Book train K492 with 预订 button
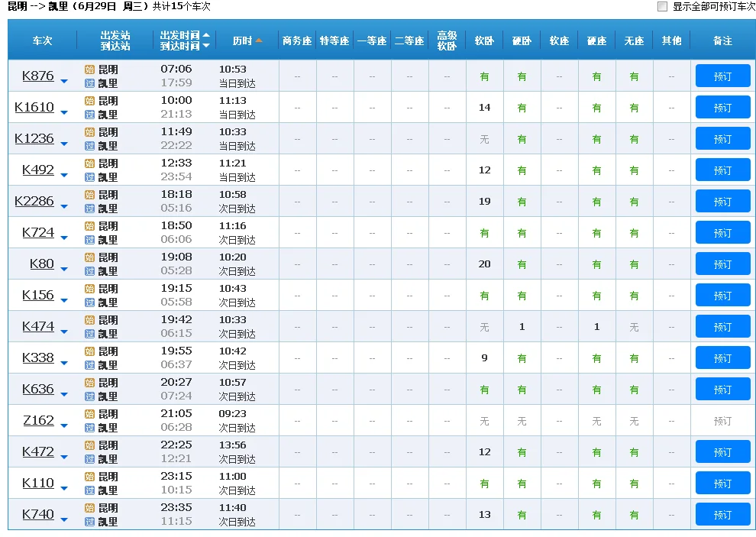 722,170
